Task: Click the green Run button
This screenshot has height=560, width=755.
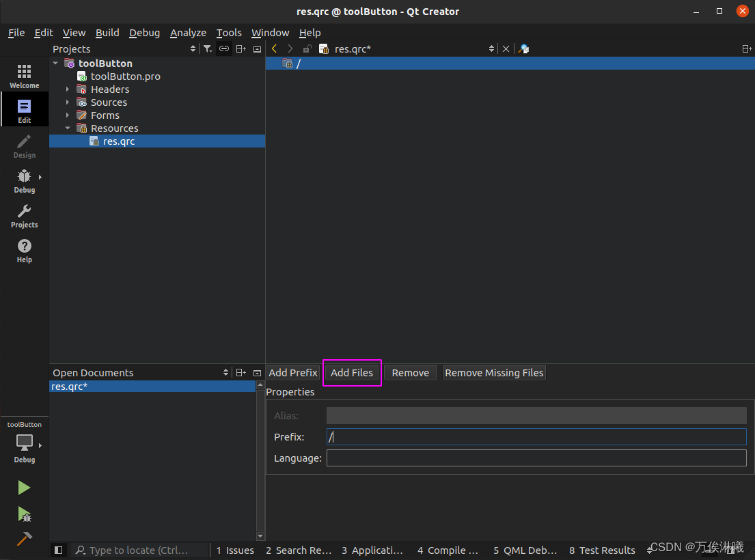Action: [x=24, y=488]
